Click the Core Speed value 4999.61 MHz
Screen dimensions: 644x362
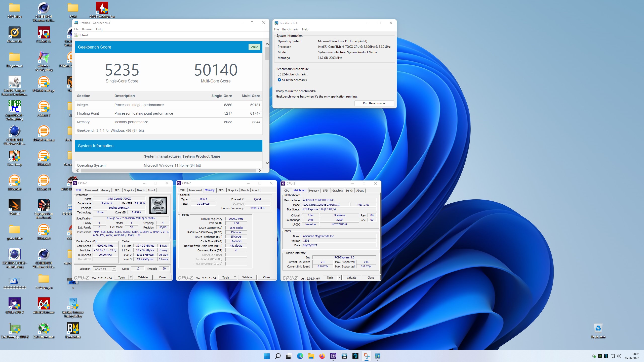click(105, 246)
